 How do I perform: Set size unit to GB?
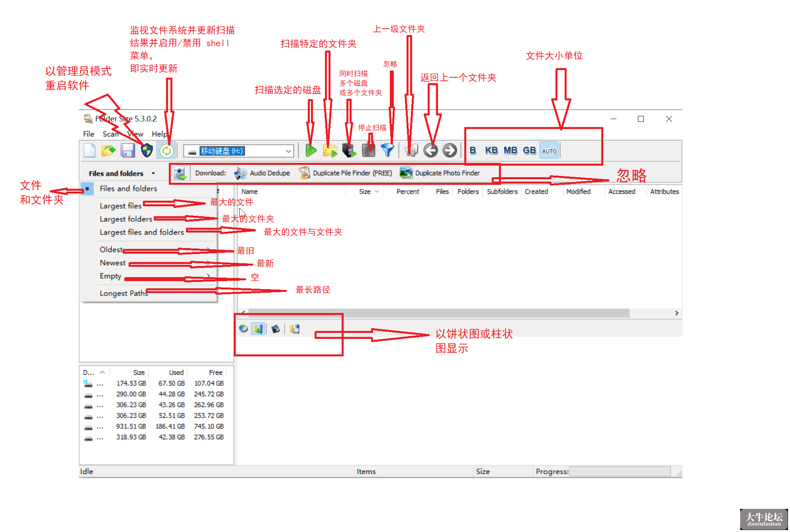coord(530,151)
